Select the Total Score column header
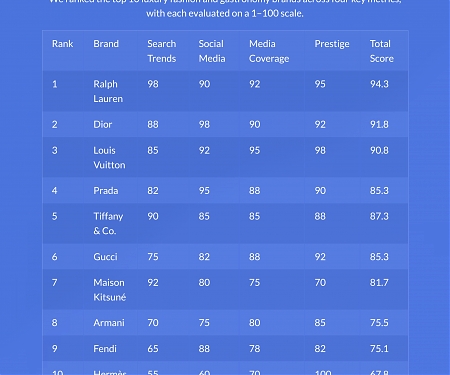This screenshot has width=450, height=375. click(x=382, y=51)
